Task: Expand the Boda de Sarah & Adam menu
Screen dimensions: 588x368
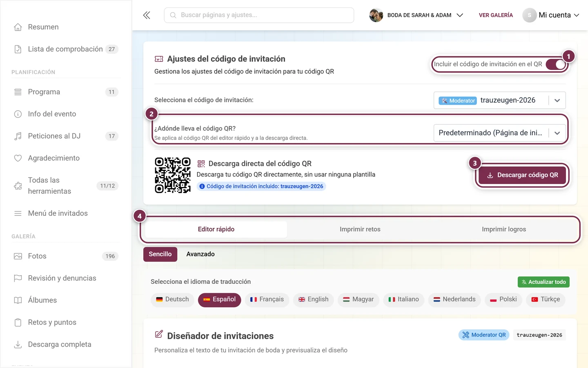Action: click(x=416, y=15)
